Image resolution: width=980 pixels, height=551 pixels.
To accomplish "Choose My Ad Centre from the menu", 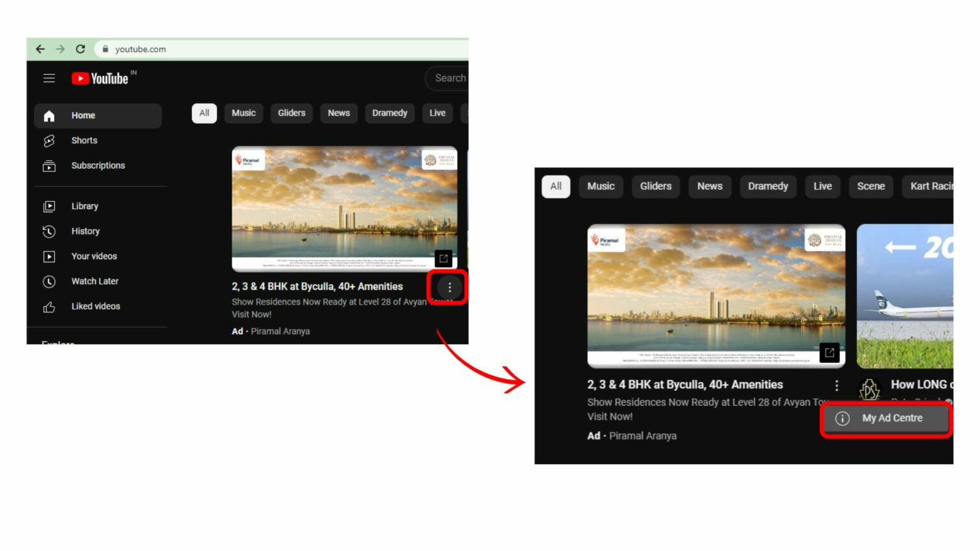I will pos(886,418).
